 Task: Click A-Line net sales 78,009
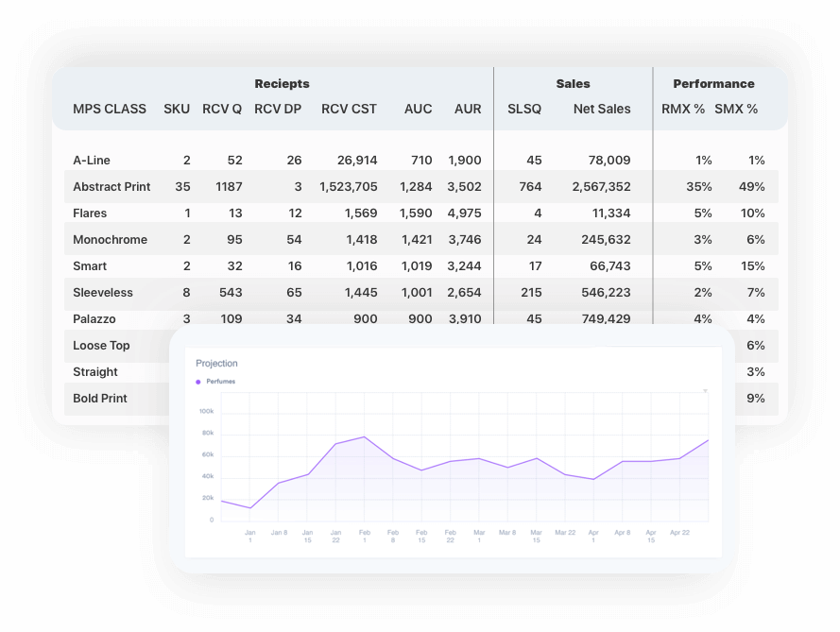(609, 161)
